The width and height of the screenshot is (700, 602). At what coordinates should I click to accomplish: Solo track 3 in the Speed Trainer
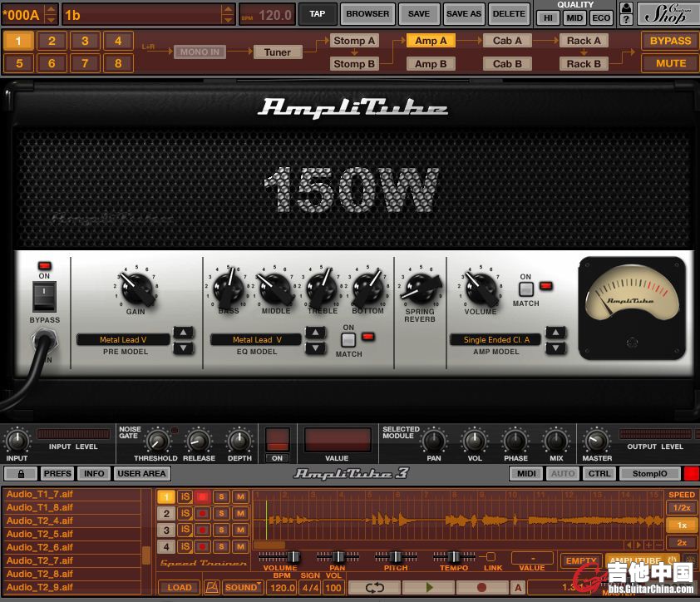tap(221, 530)
